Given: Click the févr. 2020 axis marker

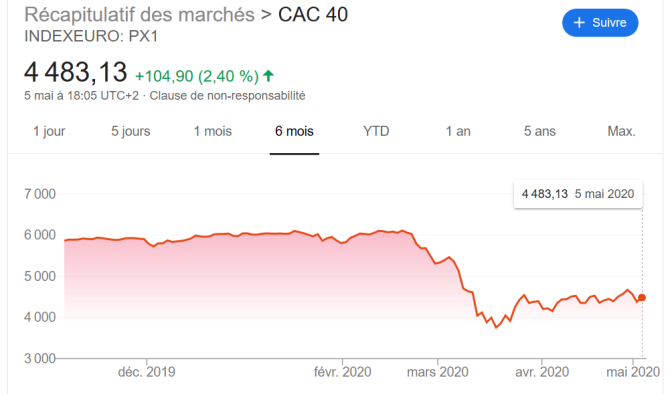Looking at the screenshot, I should tap(342, 372).
